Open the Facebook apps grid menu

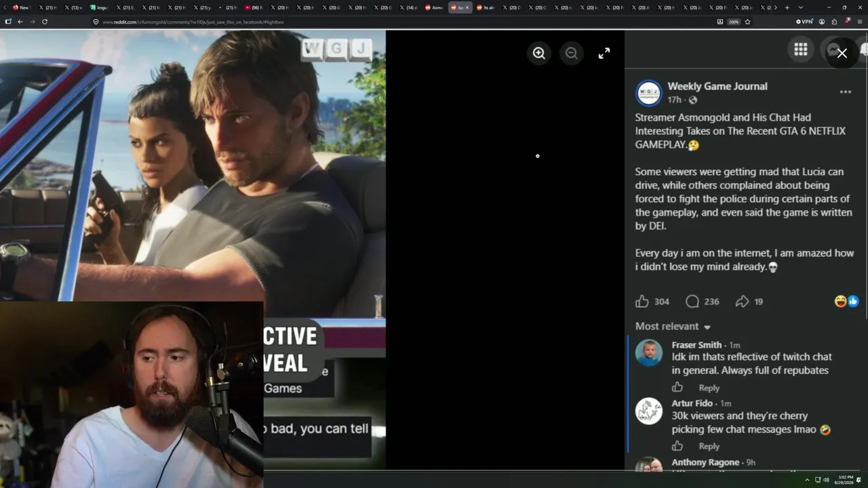pos(801,49)
